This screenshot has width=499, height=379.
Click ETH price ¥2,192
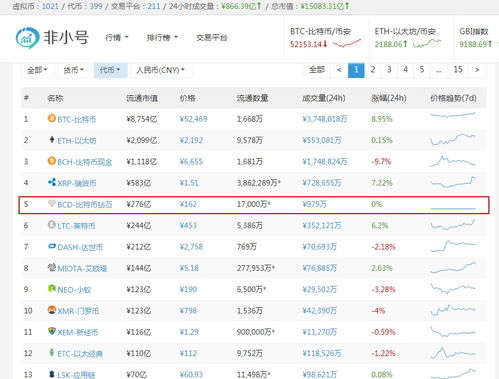[191, 140]
